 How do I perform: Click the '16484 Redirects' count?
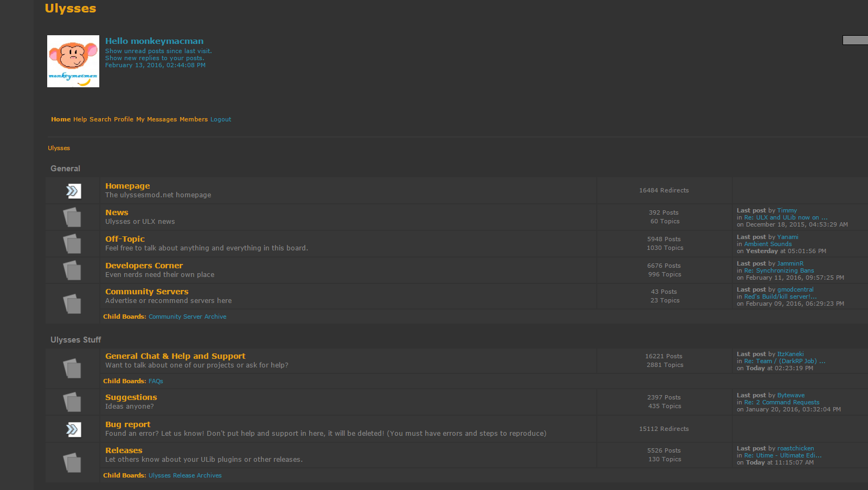[x=663, y=190]
